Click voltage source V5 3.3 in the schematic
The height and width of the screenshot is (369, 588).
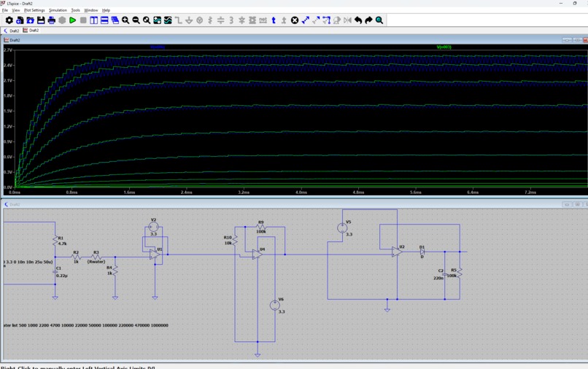pos(342,228)
